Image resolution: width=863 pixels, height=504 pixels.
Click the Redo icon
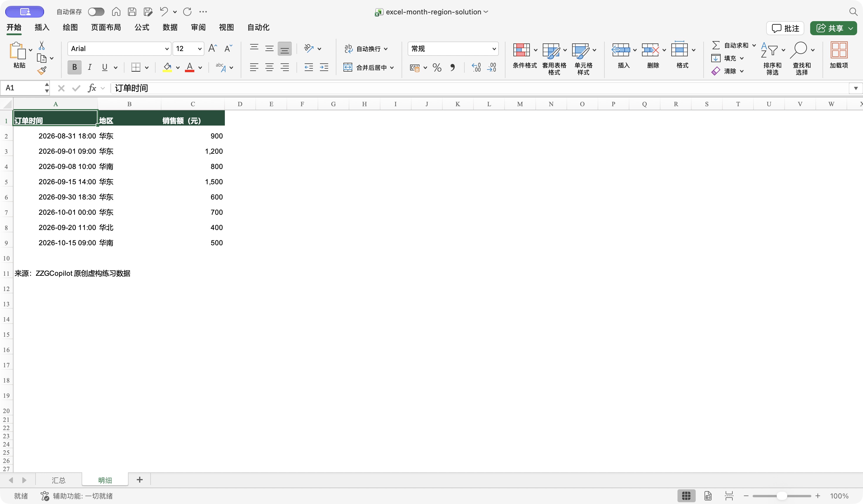tap(187, 12)
